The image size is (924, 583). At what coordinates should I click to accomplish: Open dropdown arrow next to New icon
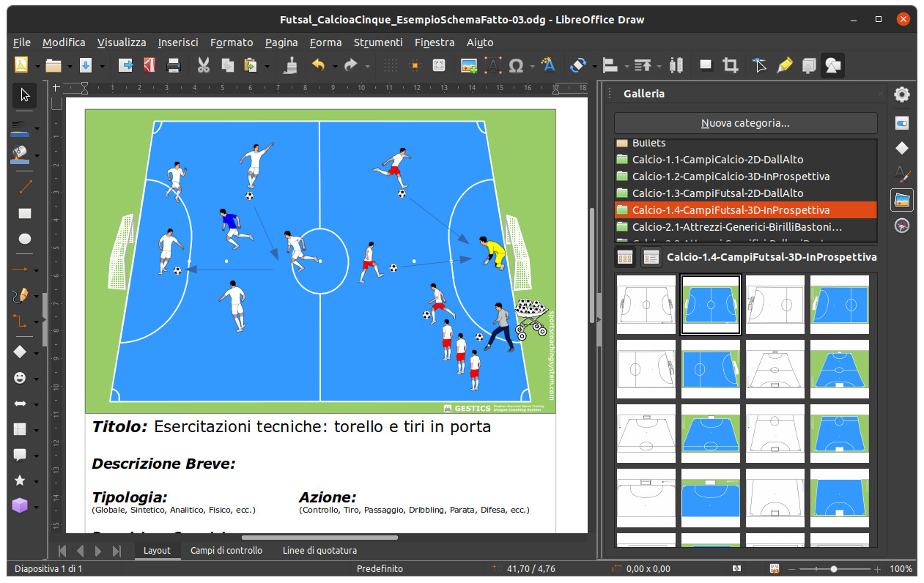pos(37,66)
